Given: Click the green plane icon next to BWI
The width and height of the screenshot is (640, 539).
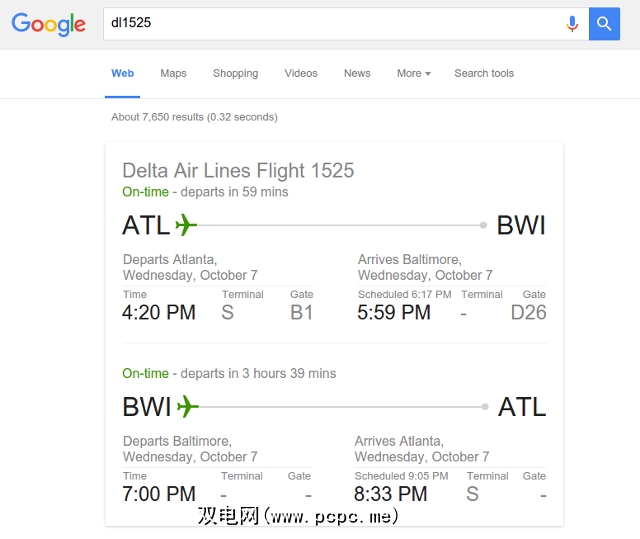Looking at the screenshot, I should coord(188,407).
